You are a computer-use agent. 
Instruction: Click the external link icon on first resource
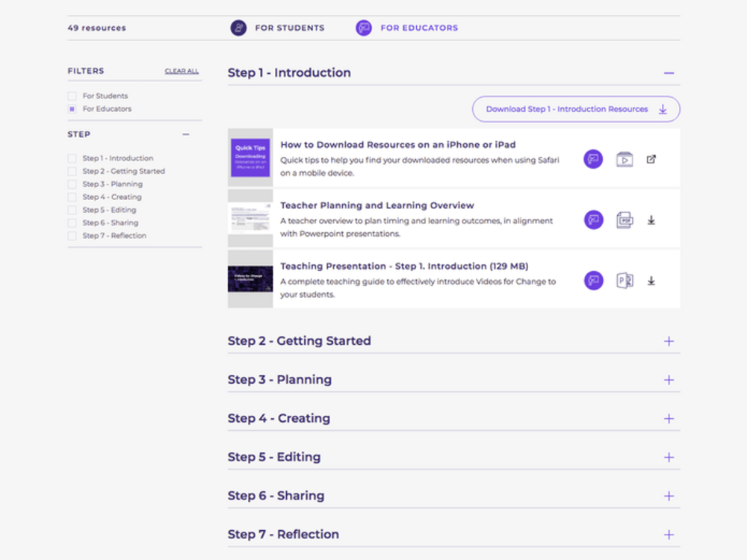pos(651,159)
